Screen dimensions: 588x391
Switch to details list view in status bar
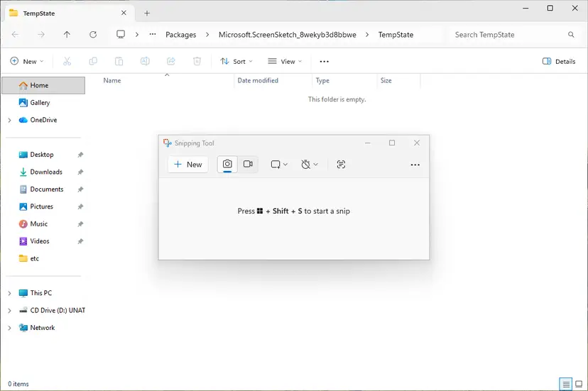coord(565,384)
